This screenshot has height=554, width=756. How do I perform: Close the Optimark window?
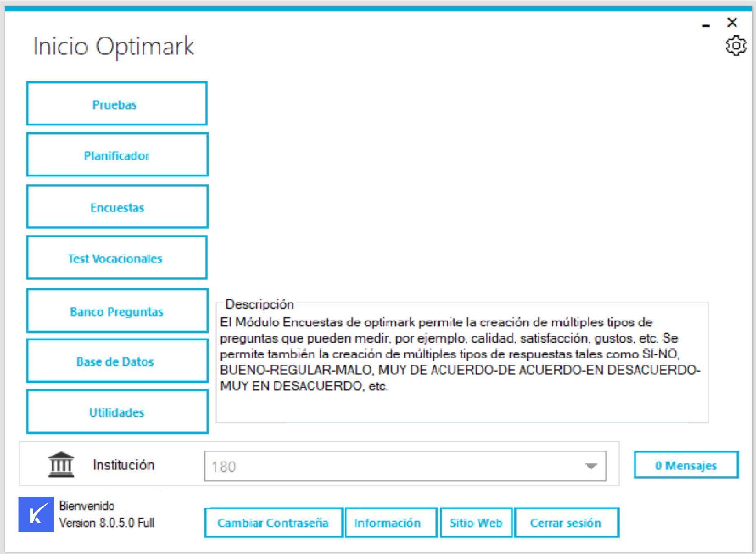[x=732, y=22]
